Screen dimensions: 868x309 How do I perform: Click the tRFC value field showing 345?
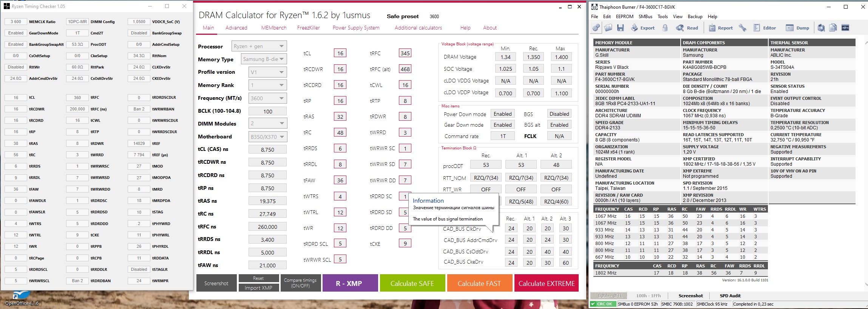click(x=405, y=53)
